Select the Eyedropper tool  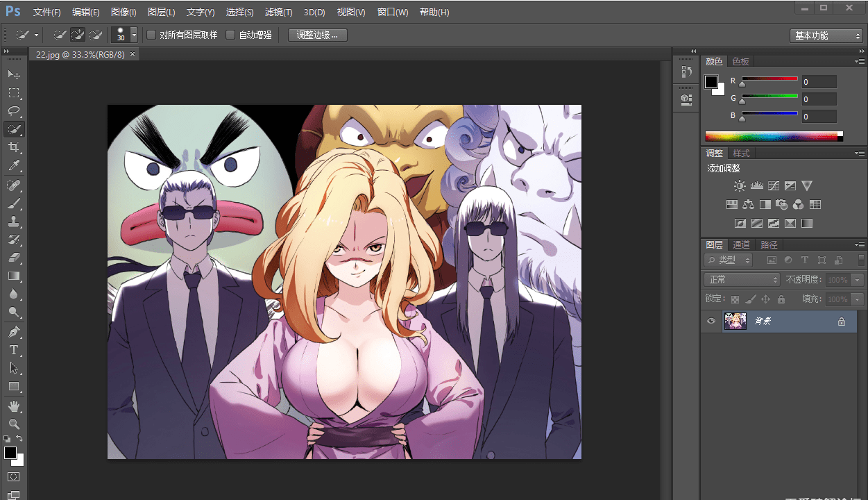pos(14,166)
